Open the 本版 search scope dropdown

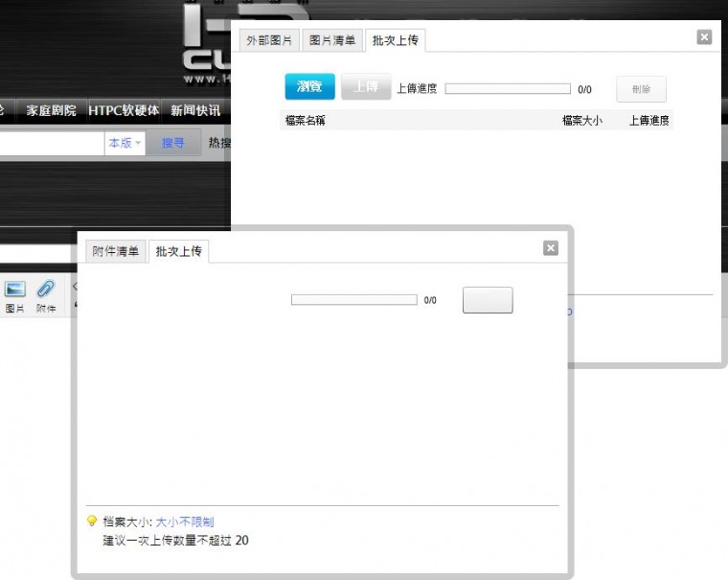pyautogui.click(x=125, y=143)
